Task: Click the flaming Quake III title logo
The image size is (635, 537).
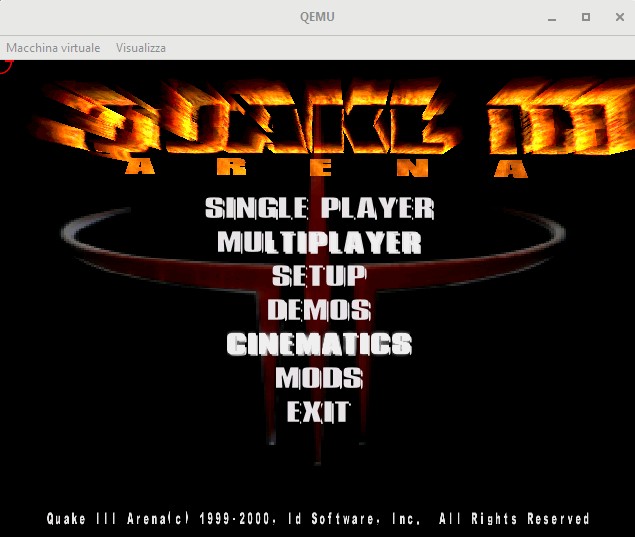Action: click(320, 118)
